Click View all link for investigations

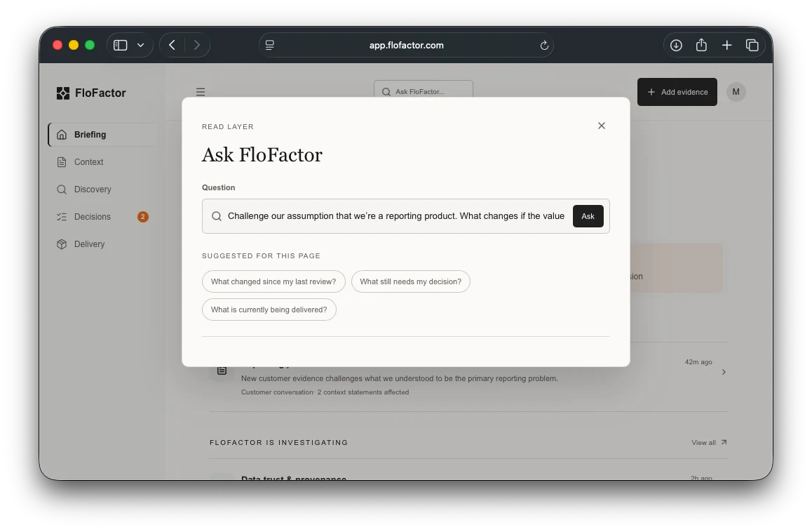pyautogui.click(x=709, y=442)
